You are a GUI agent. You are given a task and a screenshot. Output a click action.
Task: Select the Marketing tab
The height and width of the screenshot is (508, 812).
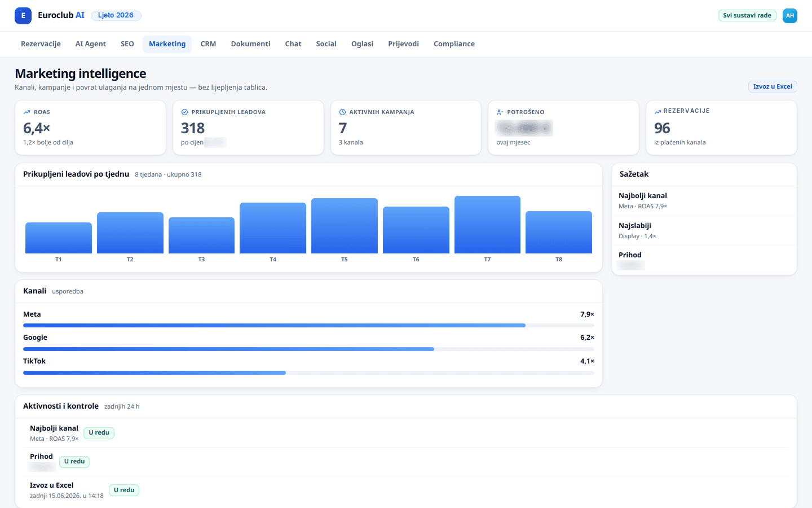tap(167, 44)
